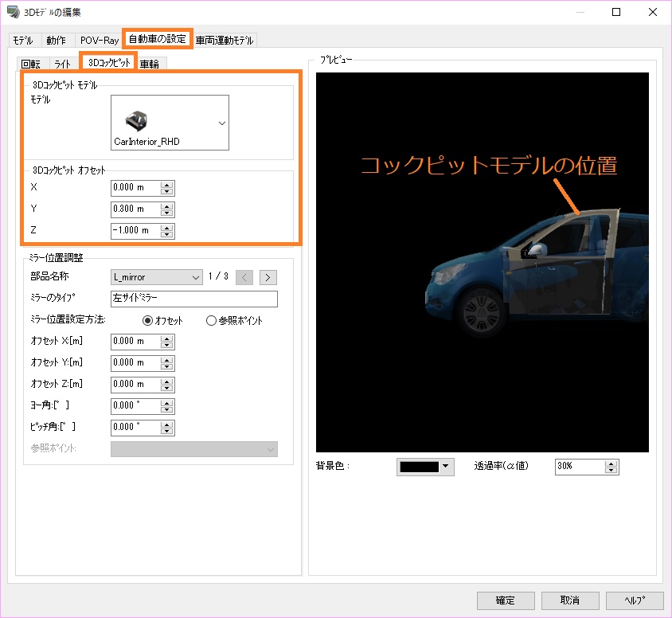672x618 pixels.
Task: Open the background color dropdown arrow
Action: pos(446,467)
